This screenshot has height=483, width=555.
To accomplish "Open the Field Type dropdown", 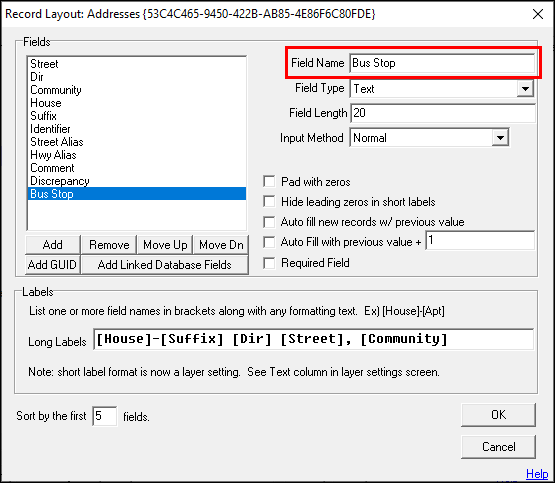I will 525,88.
